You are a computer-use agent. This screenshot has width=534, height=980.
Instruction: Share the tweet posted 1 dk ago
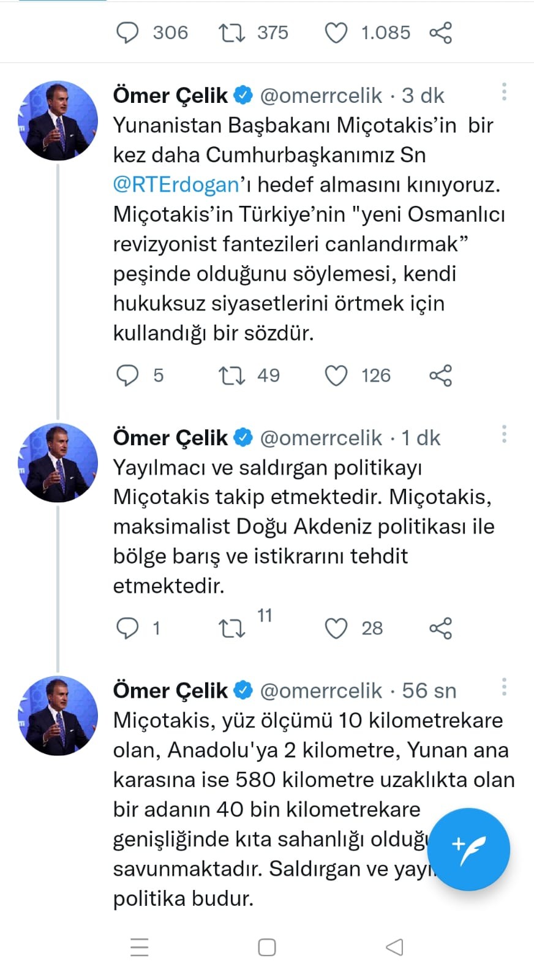440,628
